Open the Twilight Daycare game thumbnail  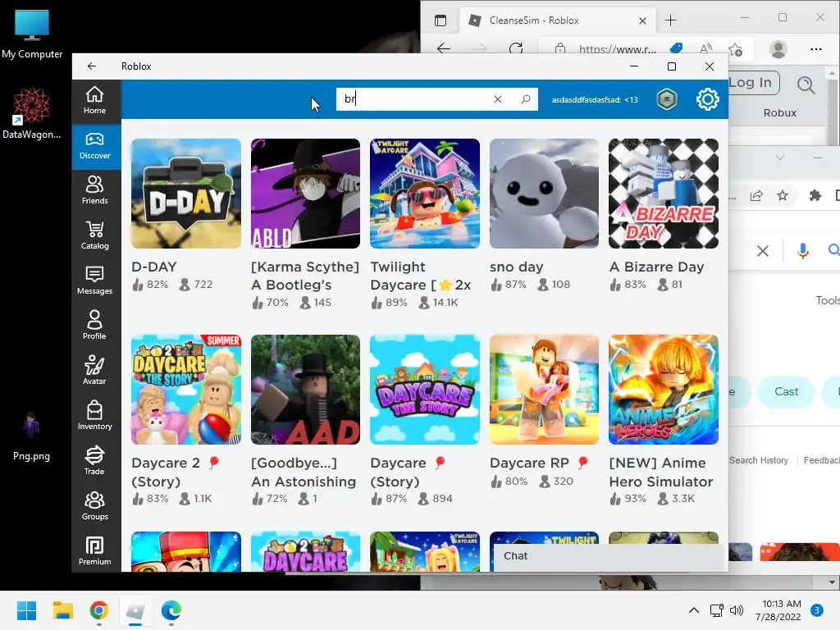(425, 194)
